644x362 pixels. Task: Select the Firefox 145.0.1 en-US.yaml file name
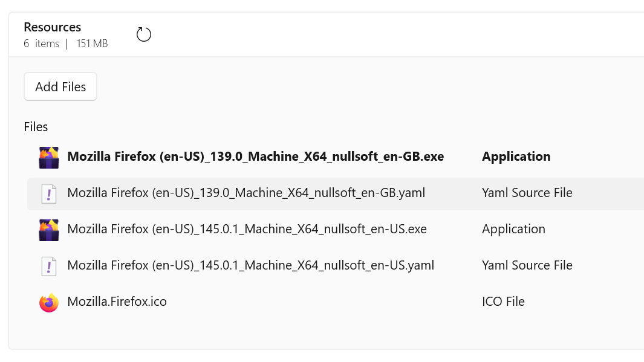[250, 265]
